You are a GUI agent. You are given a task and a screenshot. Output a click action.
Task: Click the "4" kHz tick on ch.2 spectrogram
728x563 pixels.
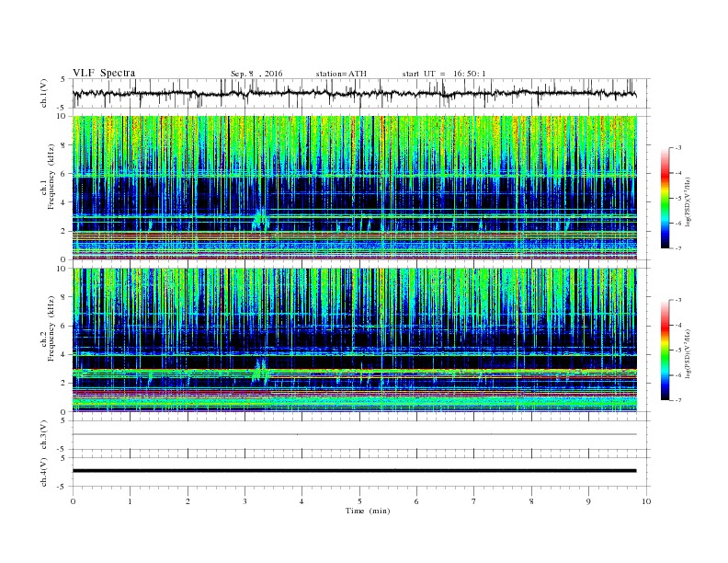click(x=63, y=355)
